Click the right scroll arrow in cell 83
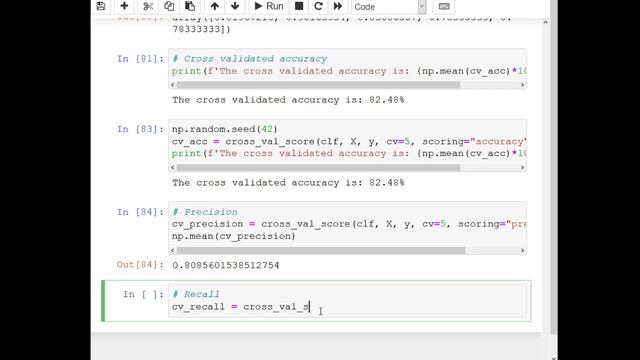The image size is (640, 360). pyautogui.click(x=522, y=168)
